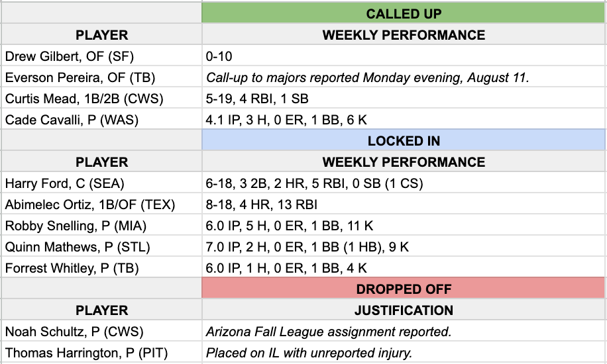Click the Quinn Mathews, P (STL) cell
Image resolution: width=607 pixels, height=364 pixels.
click(101, 246)
